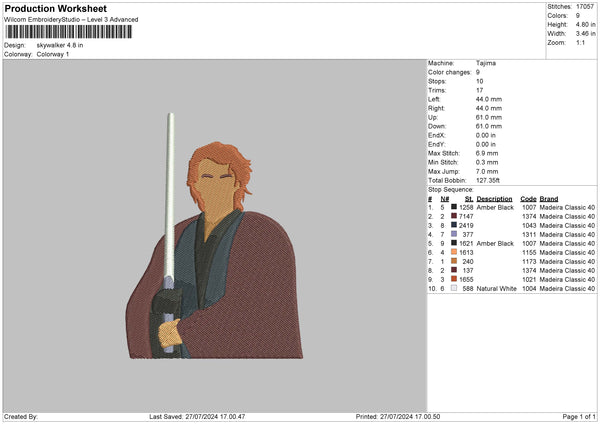This screenshot has height=424, width=600.
Task: Click the Page 1 of 1 indicator
Action: (x=579, y=416)
